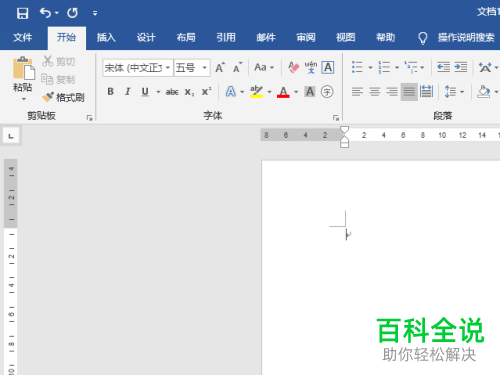Open the font name combo box
The image size is (500, 375).
pos(137,68)
